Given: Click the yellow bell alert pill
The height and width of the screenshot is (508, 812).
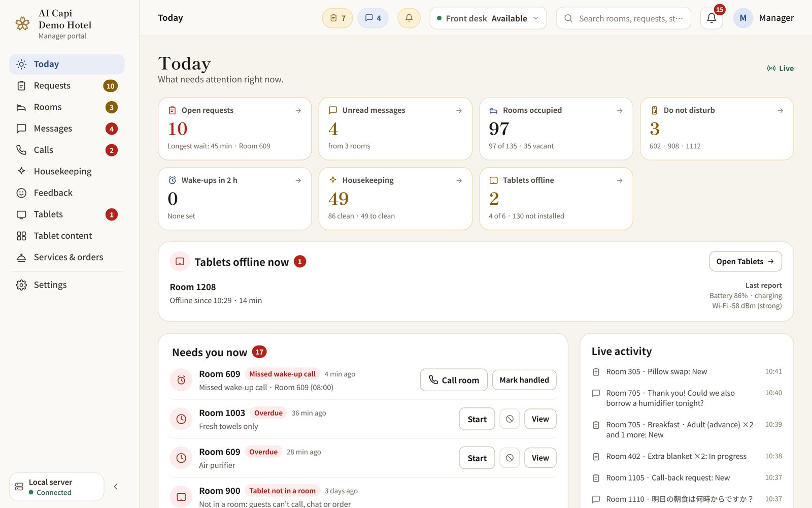Looking at the screenshot, I should click(409, 18).
